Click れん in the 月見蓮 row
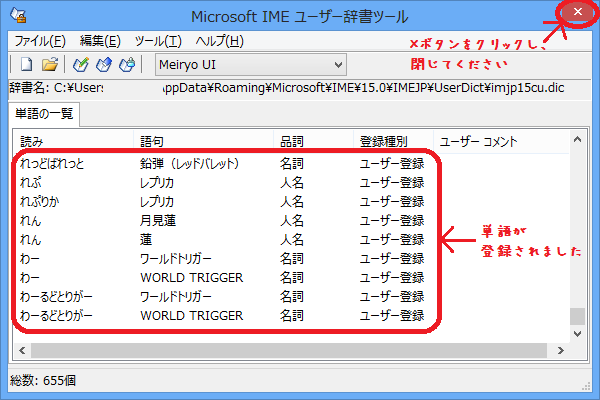The image size is (600, 400). 31,221
